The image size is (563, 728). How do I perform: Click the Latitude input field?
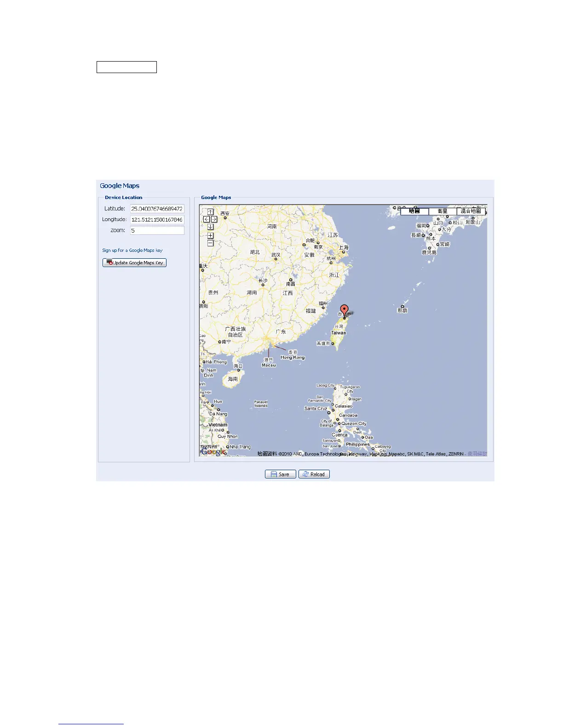click(157, 209)
